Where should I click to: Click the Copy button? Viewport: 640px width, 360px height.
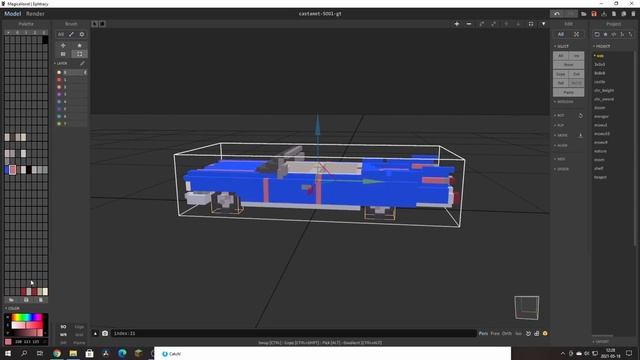click(561, 74)
